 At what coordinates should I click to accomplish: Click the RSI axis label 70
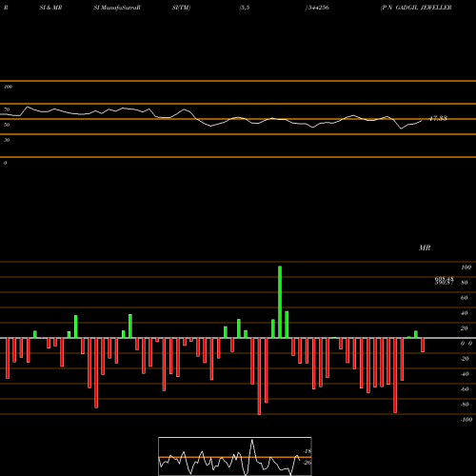(7, 109)
